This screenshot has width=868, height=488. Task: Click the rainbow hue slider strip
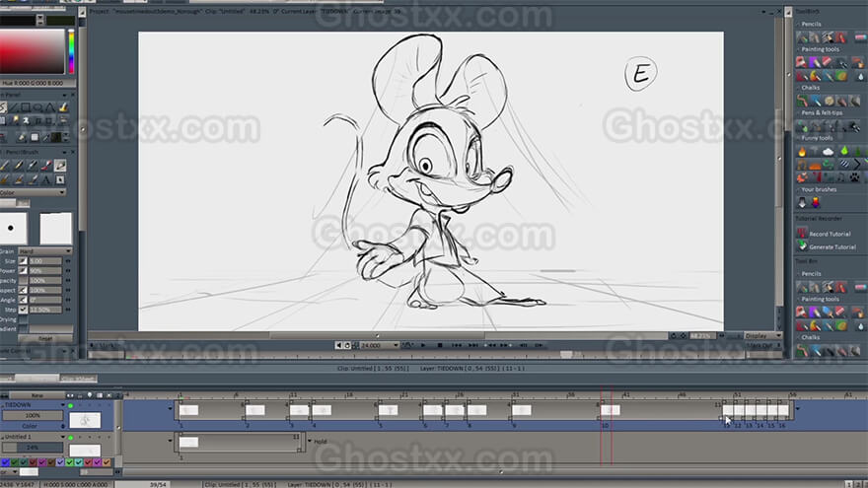click(71, 51)
